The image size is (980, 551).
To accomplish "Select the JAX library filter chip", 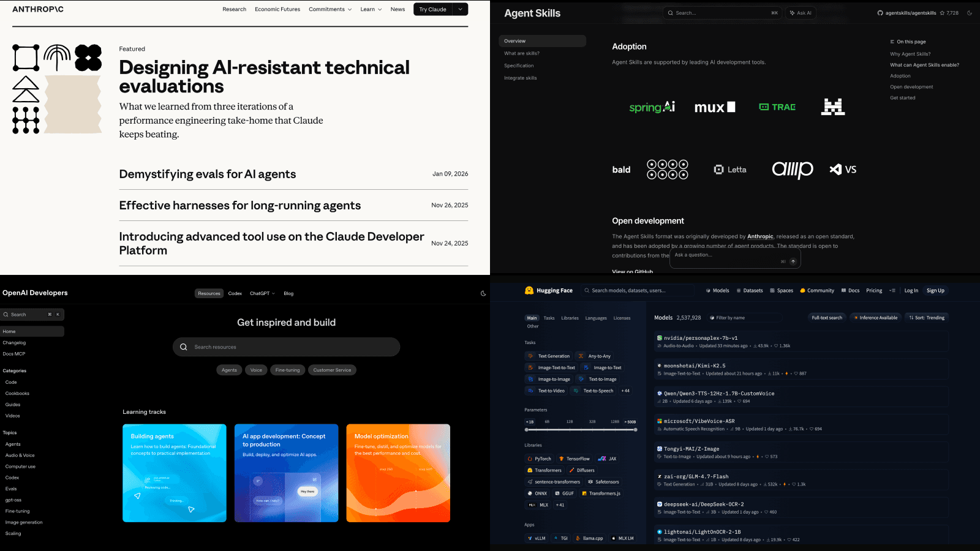I will 607,459.
